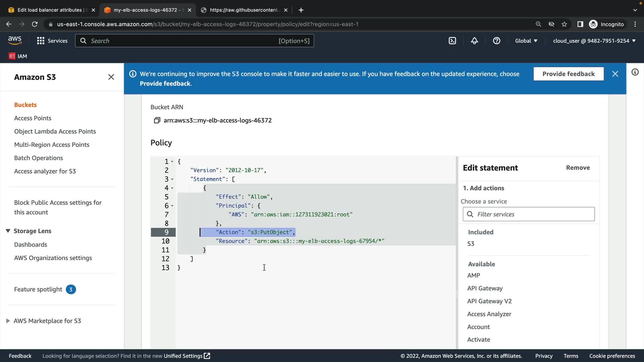The image size is (644, 362).
Task: Click the Provide feedback button
Action: (x=568, y=74)
